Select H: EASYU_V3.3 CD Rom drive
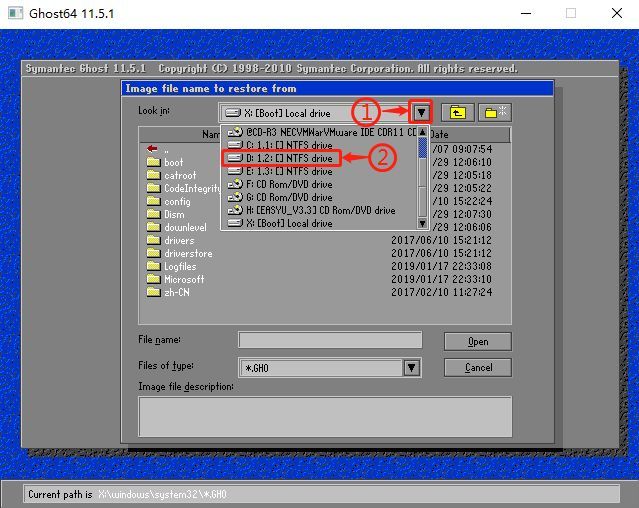The width and height of the screenshot is (639, 508). pyautogui.click(x=320, y=210)
